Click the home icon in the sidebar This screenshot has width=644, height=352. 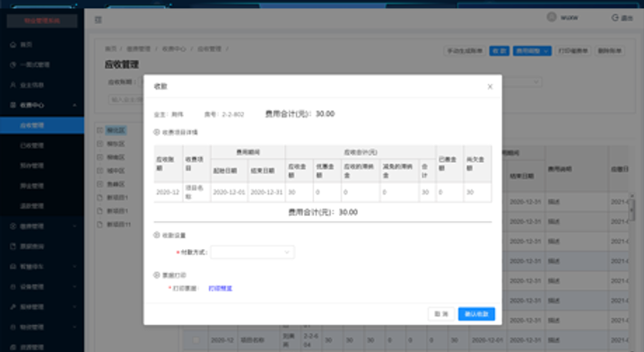13,44
